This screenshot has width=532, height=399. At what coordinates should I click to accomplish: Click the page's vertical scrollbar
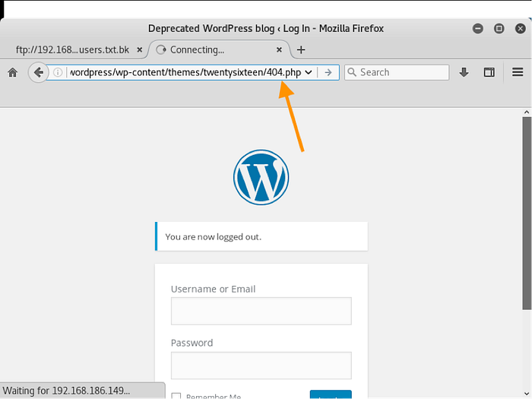(x=527, y=213)
